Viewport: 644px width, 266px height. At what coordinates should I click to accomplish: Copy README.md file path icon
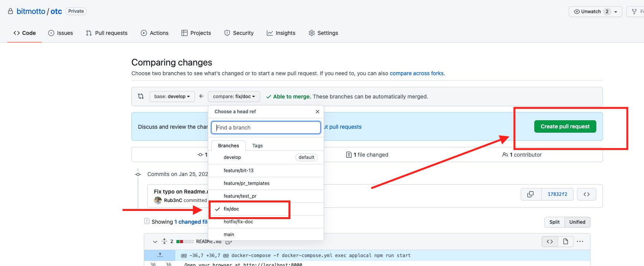tap(229, 242)
